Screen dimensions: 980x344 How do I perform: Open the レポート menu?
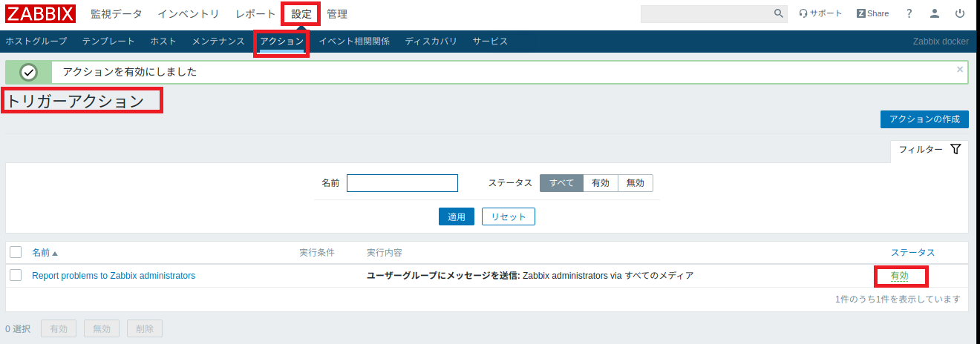[x=255, y=14]
